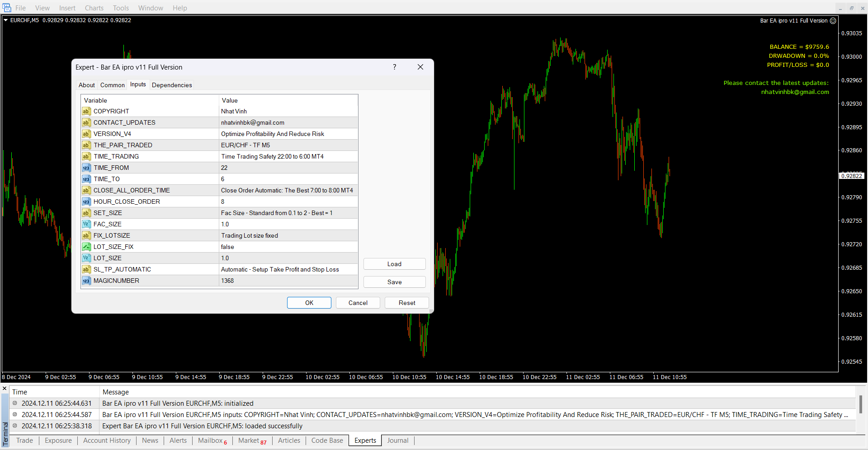Click the Load button for inputs
The image size is (868, 450).
tap(394, 264)
